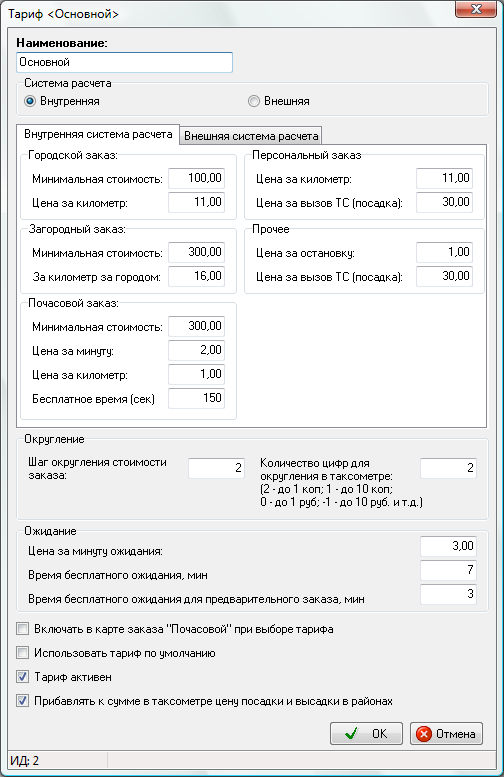
Task: Click the Наименование field containing Основной
Action: (x=124, y=62)
